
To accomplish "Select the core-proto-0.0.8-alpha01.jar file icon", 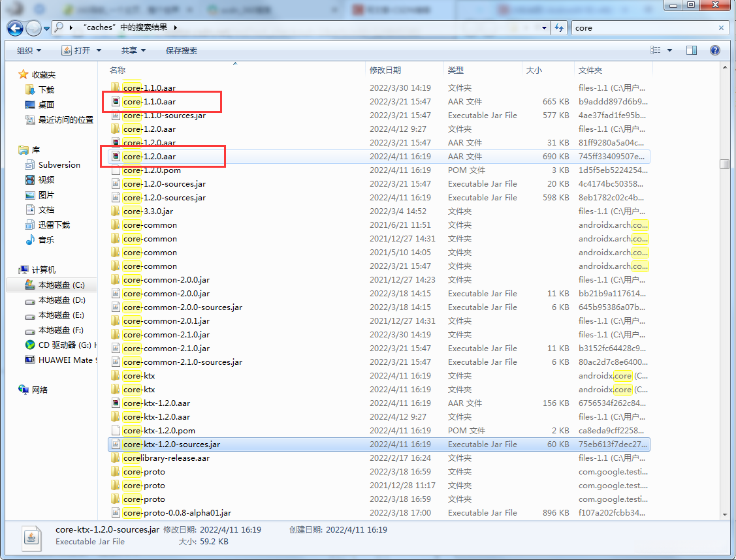I will pyautogui.click(x=116, y=512).
